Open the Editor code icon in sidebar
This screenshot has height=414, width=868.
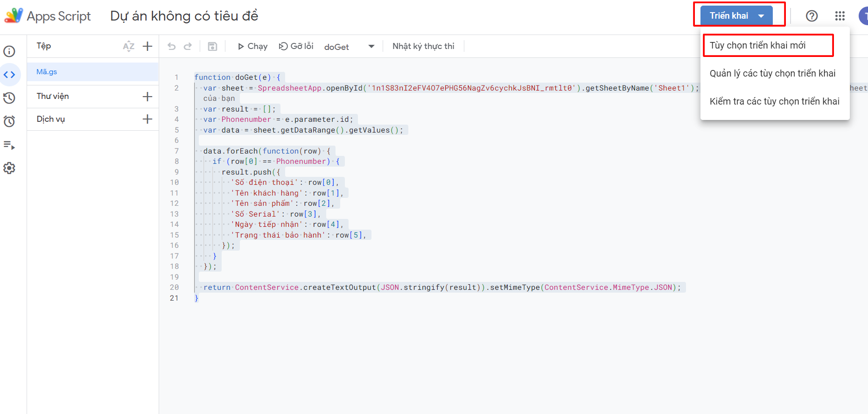point(9,75)
